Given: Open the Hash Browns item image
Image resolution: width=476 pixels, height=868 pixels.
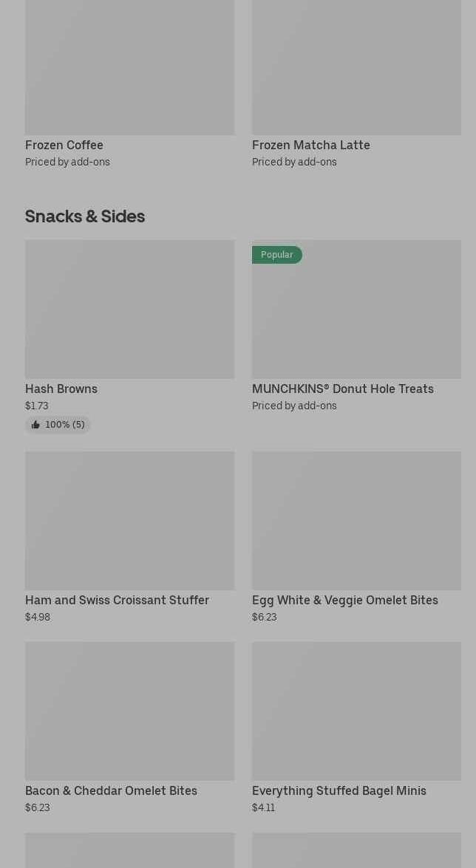Looking at the screenshot, I should pyautogui.click(x=129, y=309).
